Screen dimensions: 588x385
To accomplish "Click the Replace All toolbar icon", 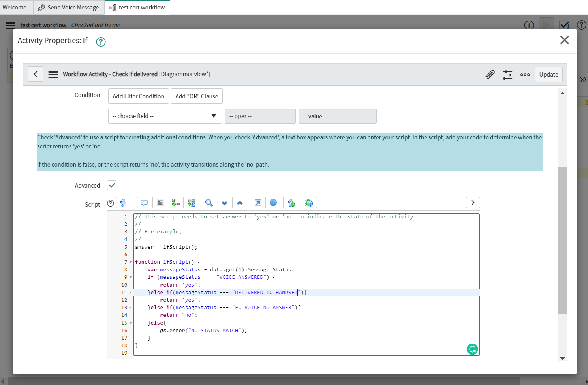I will (x=192, y=203).
